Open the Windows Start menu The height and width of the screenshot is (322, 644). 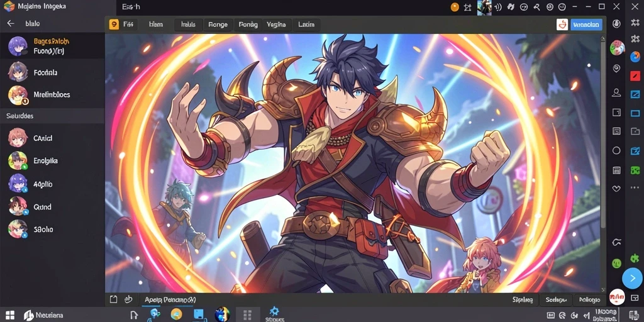pyautogui.click(x=10, y=315)
